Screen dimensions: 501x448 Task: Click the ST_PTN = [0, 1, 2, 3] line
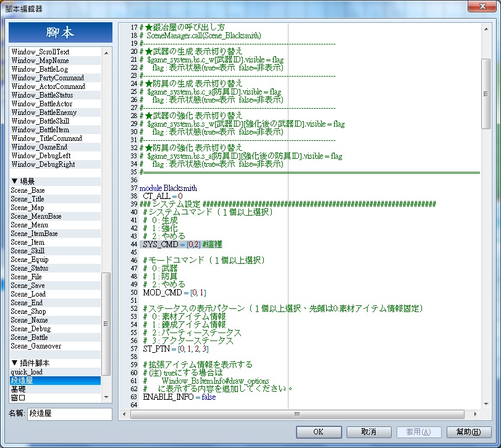(x=175, y=349)
